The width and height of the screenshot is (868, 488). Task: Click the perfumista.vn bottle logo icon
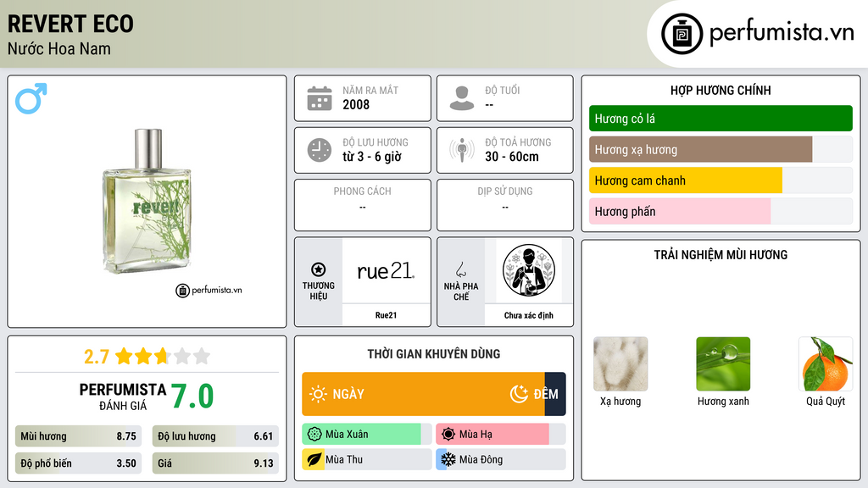[682, 34]
